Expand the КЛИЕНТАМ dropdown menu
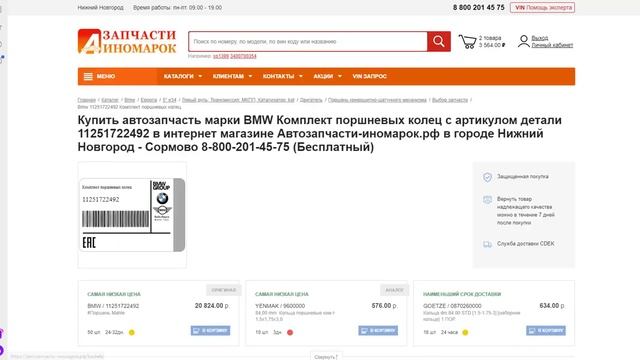Image resolution: width=640 pixels, height=360 pixels. [x=232, y=76]
